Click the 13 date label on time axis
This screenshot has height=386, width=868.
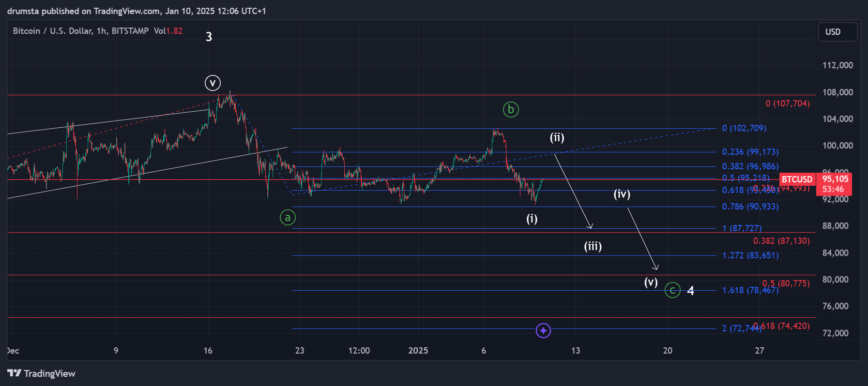pyautogui.click(x=576, y=351)
